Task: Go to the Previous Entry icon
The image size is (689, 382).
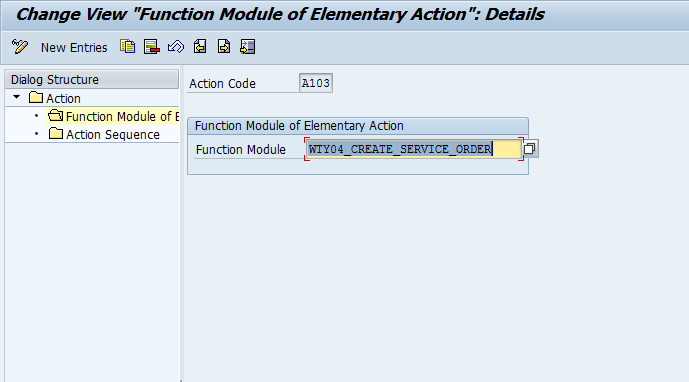Action: tap(200, 47)
